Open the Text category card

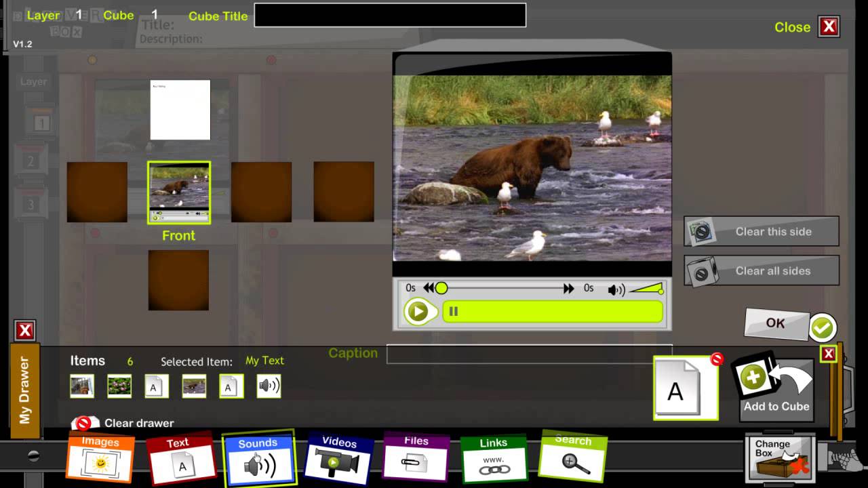(180, 458)
